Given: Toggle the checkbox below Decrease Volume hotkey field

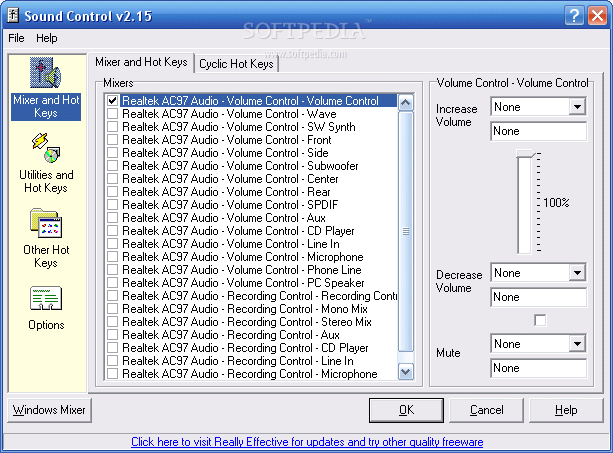Looking at the screenshot, I should tap(540, 321).
